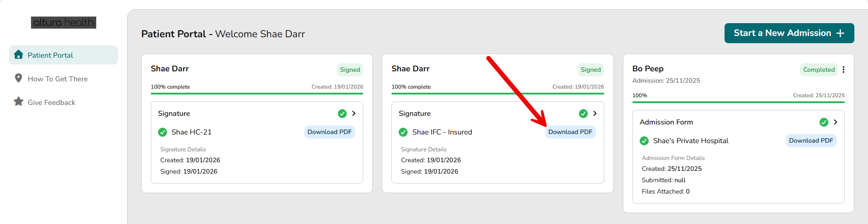Click the home icon beside Patient Portal
Viewport: 868px width, 224px height.
19,55
